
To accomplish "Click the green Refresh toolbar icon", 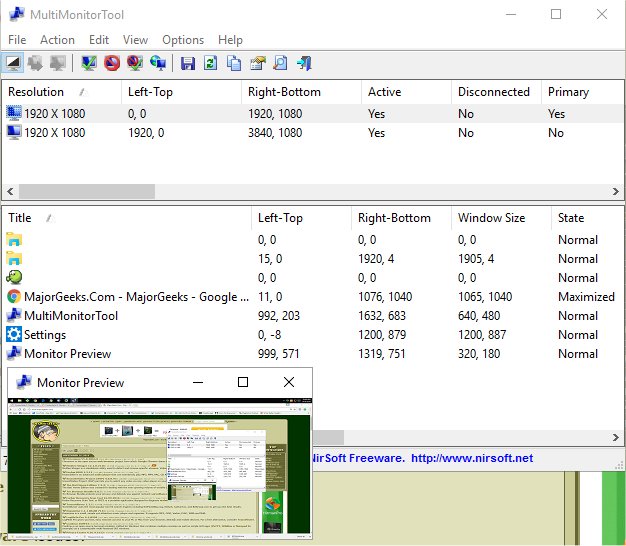I will point(211,64).
